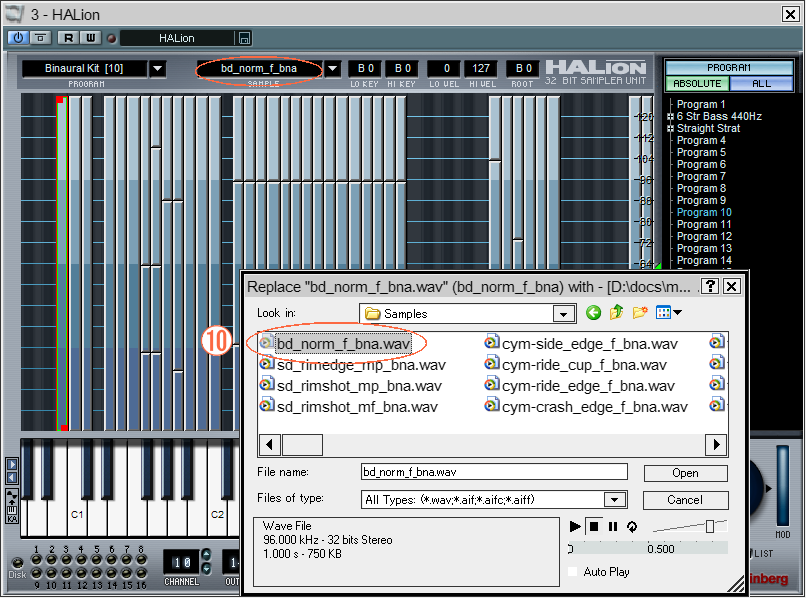Click the save preset disk icon
Viewport: 806px width, 598px height.
coord(244,38)
